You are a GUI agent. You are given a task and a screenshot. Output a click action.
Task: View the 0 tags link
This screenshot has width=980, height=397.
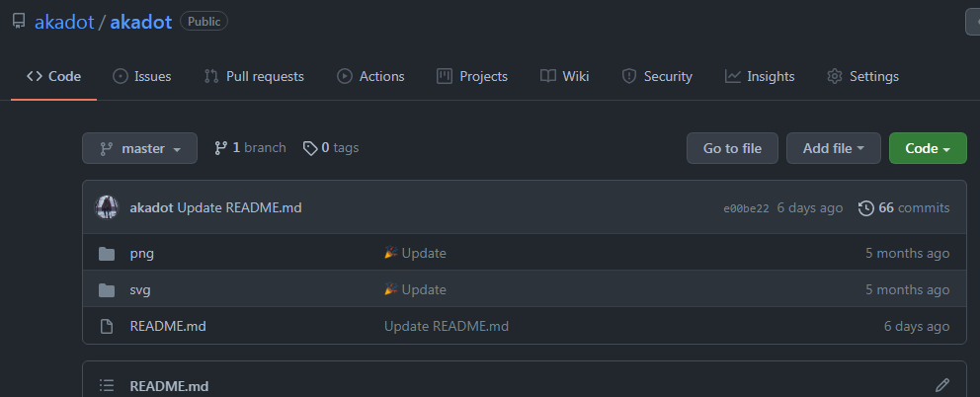(x=331, y=148)
